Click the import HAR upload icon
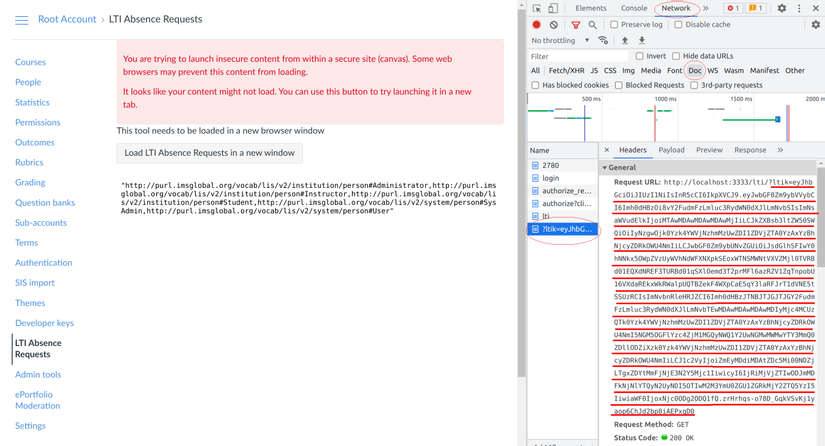The width and height of the screenshot is (825, 446). point(625,40)
